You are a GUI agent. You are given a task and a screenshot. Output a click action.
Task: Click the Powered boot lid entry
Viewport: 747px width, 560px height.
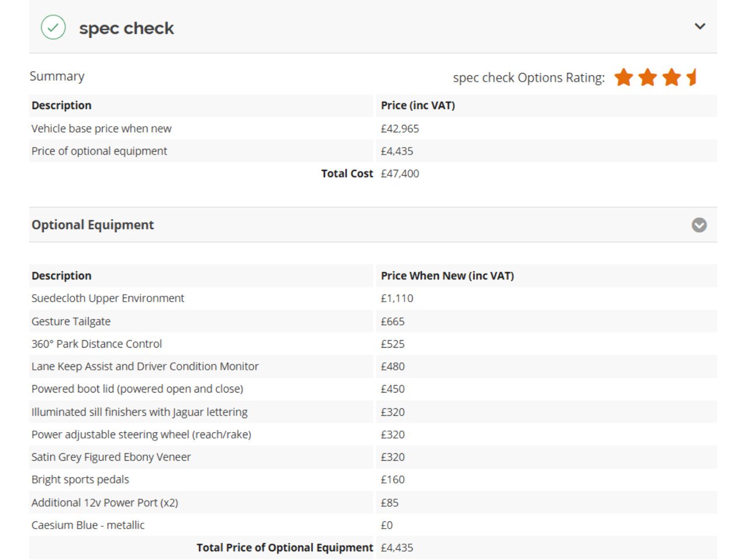[137, 389]
